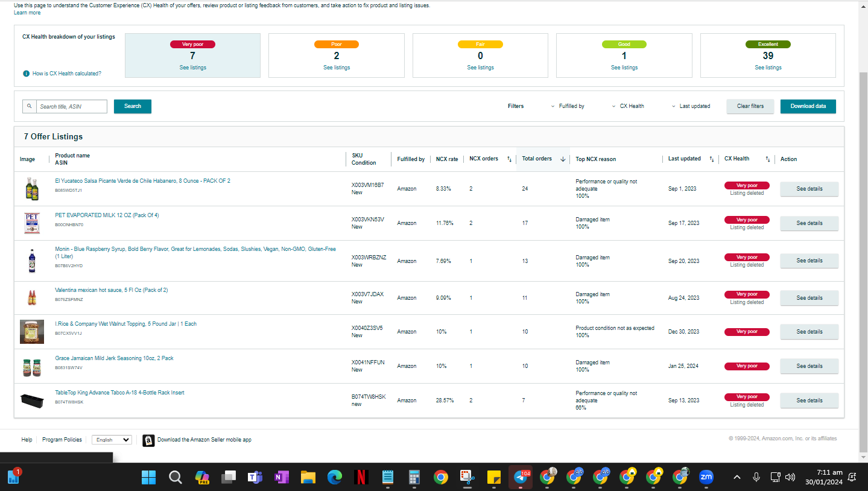Select the Good CX Health card
The width and height of the screenshot is (868, 491).
tap(624, 55)
